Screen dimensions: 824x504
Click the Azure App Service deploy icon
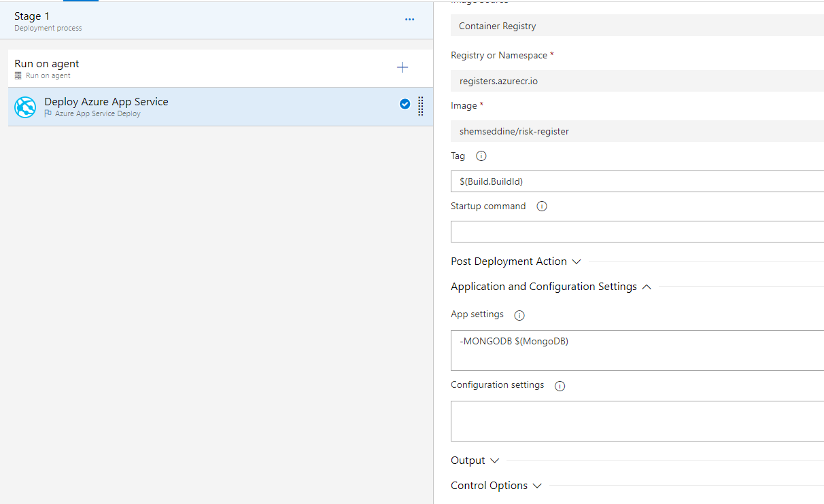25,107
